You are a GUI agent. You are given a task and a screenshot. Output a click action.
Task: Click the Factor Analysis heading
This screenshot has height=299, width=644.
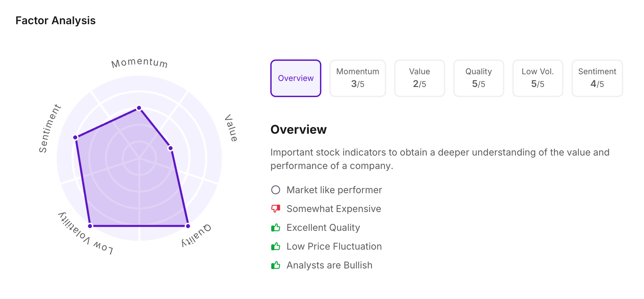(56, 20)
